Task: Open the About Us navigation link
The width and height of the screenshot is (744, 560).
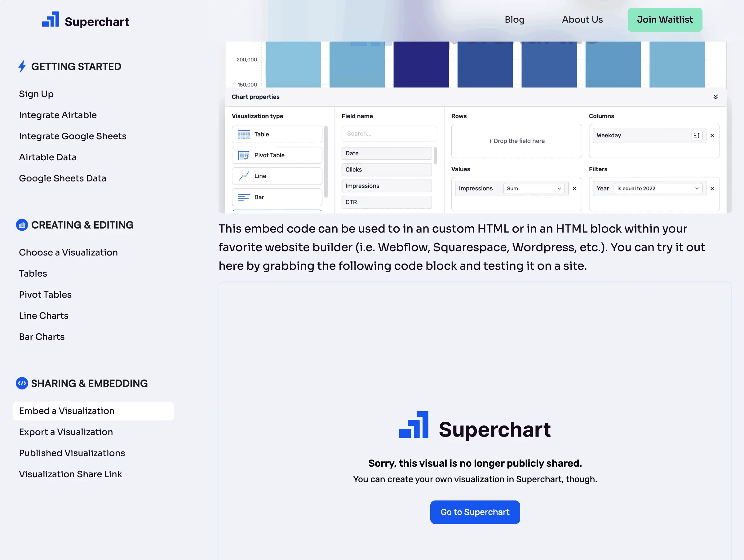Action: [582, 20]
